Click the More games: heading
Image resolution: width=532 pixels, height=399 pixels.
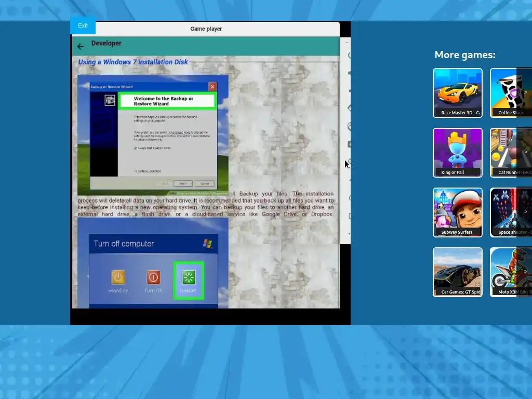465,55
